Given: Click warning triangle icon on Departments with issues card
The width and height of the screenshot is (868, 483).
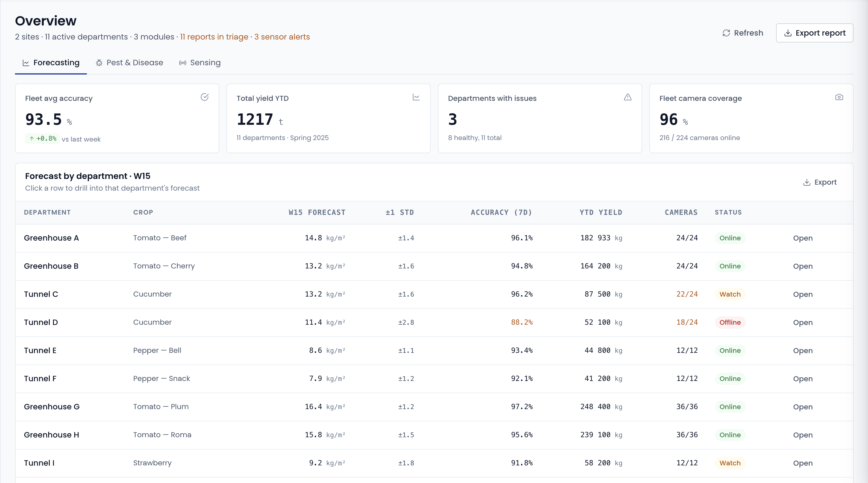Looking at the screenshot, I should [628, 97].
